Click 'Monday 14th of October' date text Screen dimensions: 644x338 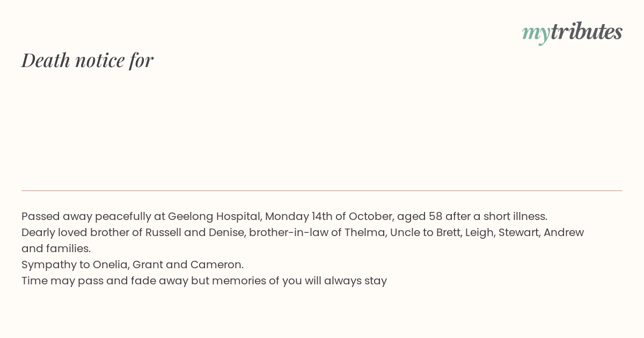pyautogui.click(x=330, y=217)
